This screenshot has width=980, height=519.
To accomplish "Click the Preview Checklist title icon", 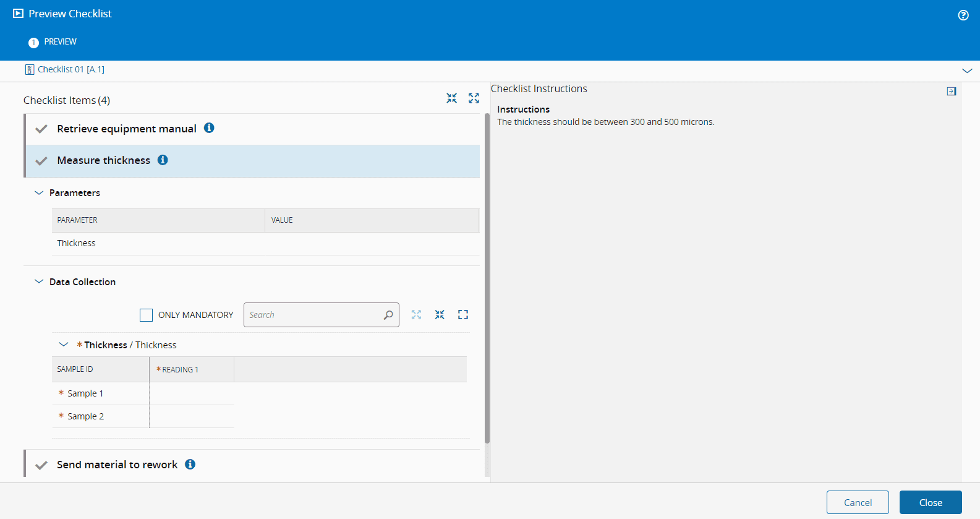I will 19,13.
